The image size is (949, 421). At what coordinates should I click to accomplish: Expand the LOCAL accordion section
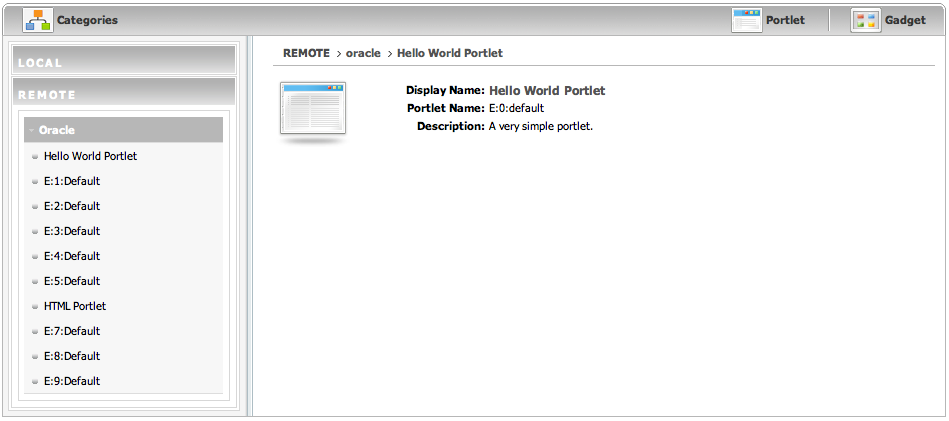[x=124, y=62]
